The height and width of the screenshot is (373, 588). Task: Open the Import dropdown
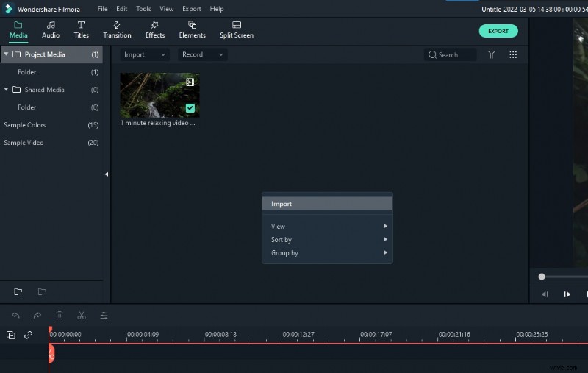coord(144,54)
